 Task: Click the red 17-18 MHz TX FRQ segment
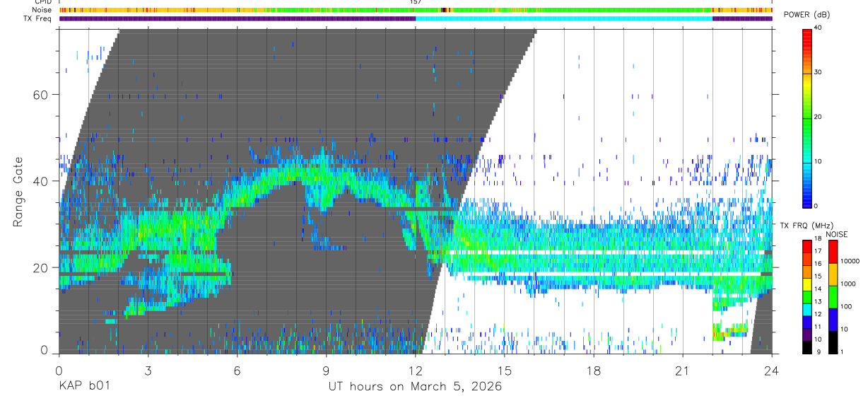[x=807, y=246]
